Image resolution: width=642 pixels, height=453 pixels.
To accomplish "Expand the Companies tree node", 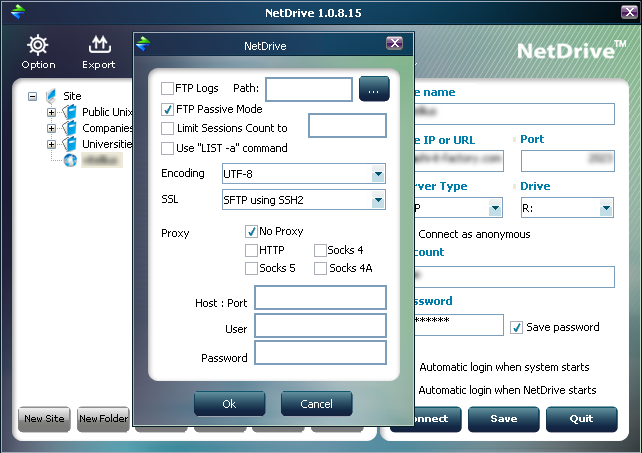I will tap(51, 128).
